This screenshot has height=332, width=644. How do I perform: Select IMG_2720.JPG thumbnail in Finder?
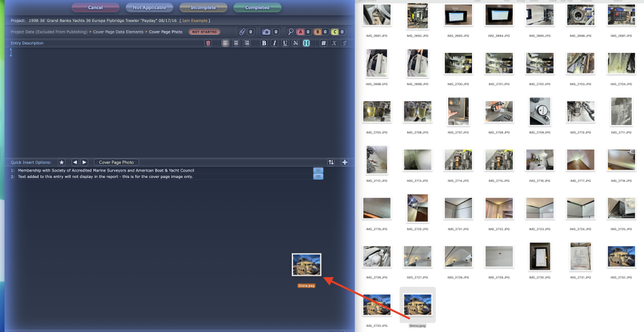[x=417, y=208]
